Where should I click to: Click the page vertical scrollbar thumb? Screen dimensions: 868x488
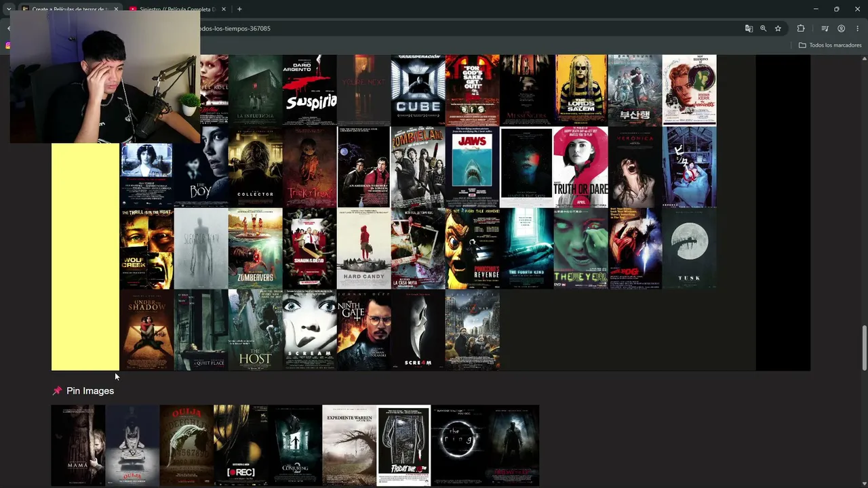[x=864, y=348]
